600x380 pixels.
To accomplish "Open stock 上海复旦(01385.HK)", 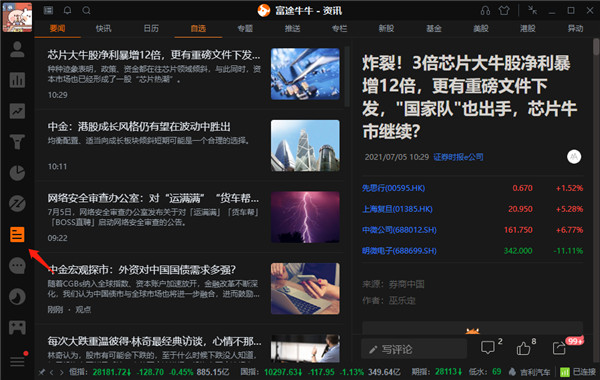I will click(x=397, y=209).
